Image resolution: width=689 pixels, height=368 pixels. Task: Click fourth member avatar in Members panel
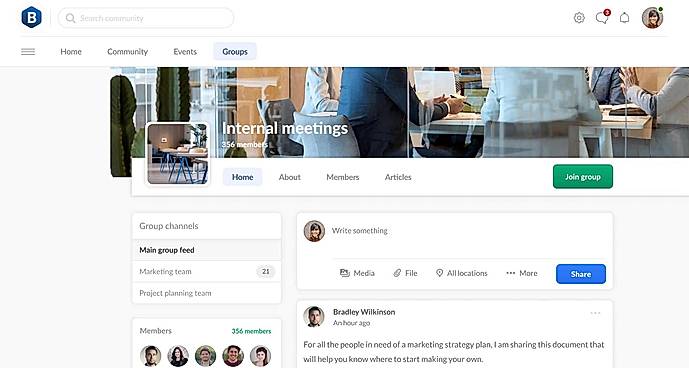(x=233, y=356)
